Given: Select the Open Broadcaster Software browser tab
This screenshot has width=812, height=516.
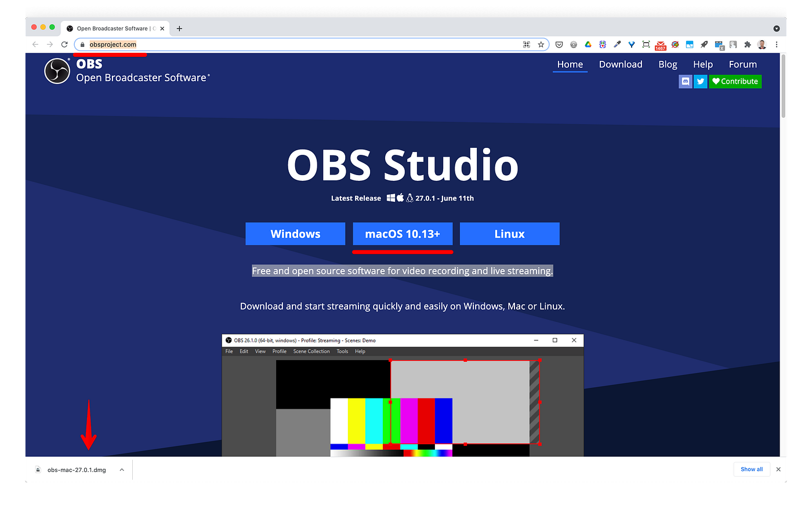Looking at the screenshot, I should pos(115,28).
